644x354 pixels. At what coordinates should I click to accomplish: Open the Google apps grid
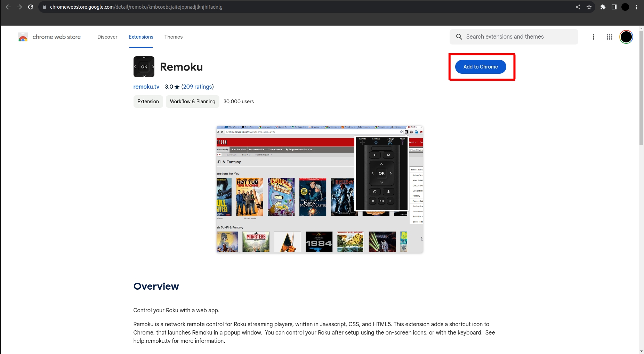point(610,37)
